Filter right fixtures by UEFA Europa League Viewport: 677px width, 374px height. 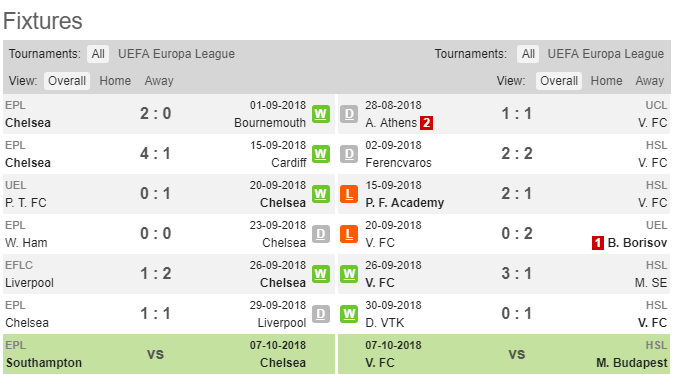606,54
